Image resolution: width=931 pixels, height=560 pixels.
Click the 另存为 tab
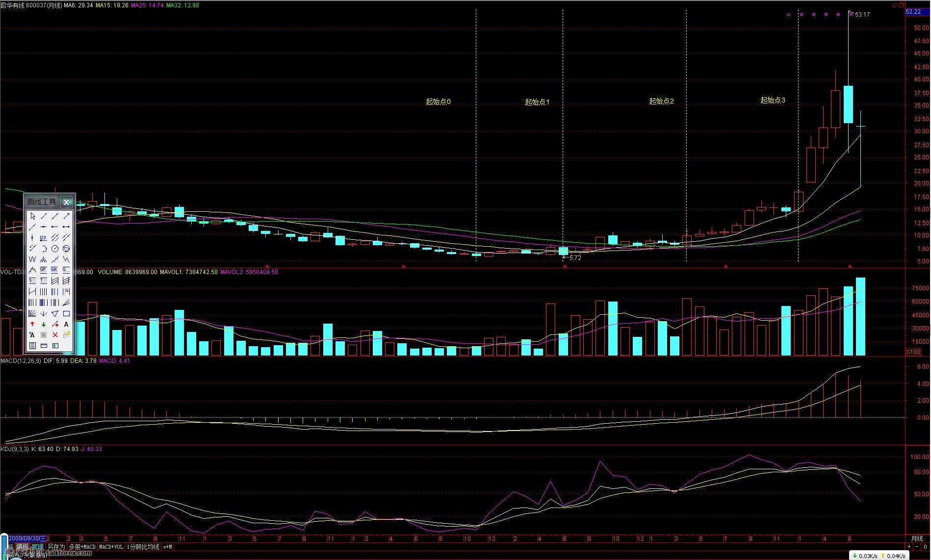[56, 547]
